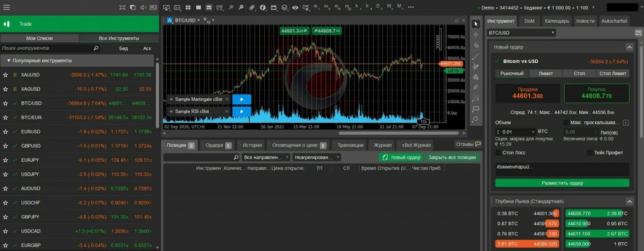Run the Sample RSI cBot
Image resolution: width=644 pixels, height=251 pixels.
(241, 111)
